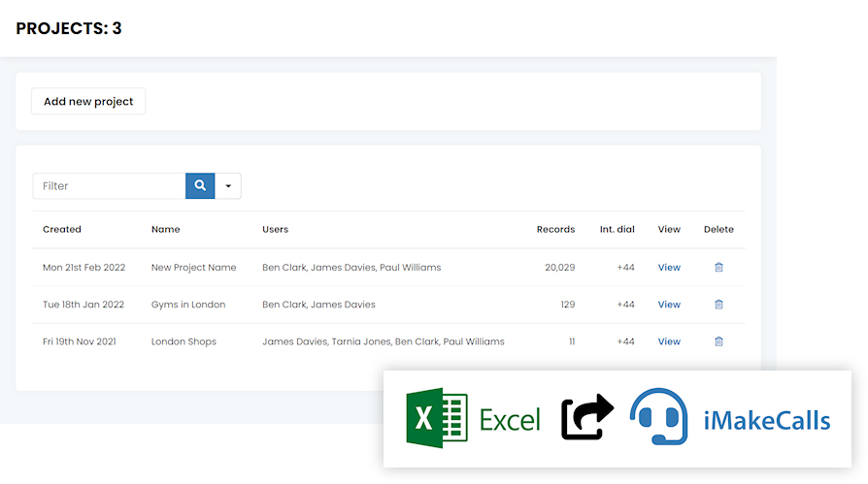Remove London Shops using its trash icon
This screenshot has width=868, height=484.
[718, 341]
